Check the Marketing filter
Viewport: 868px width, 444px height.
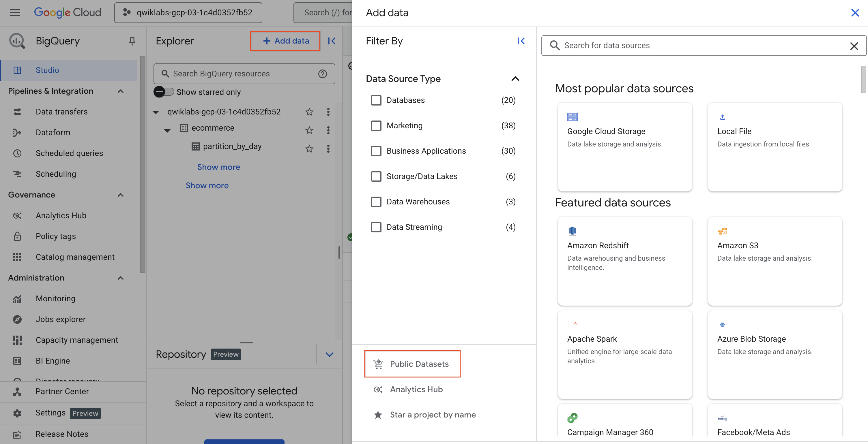click(x=376, y=125)
